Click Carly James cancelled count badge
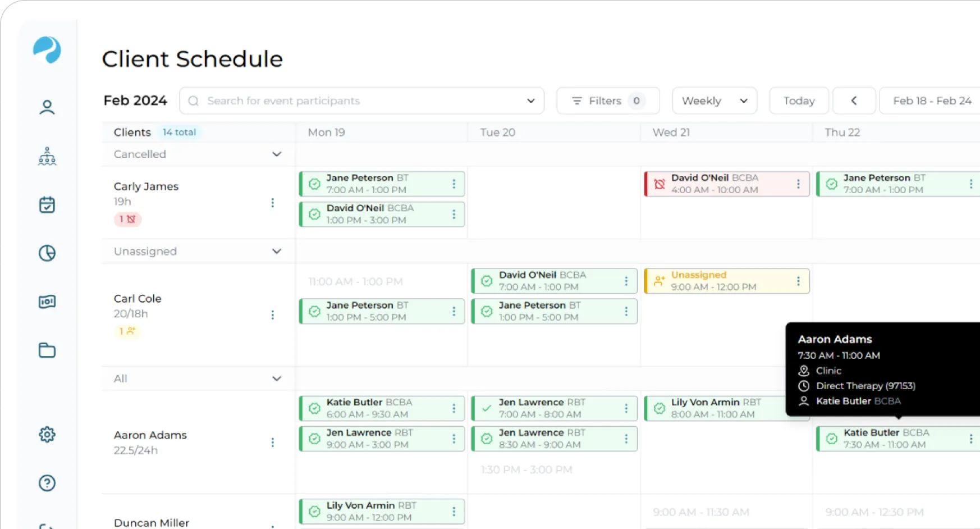Image resolution: width=980 pixels, height=529 pixels. [127, 219]
